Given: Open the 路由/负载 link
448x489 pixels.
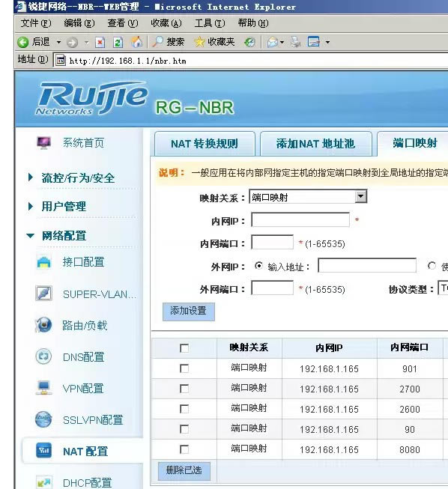Looking at the screenshot, I should coord(85,325).
